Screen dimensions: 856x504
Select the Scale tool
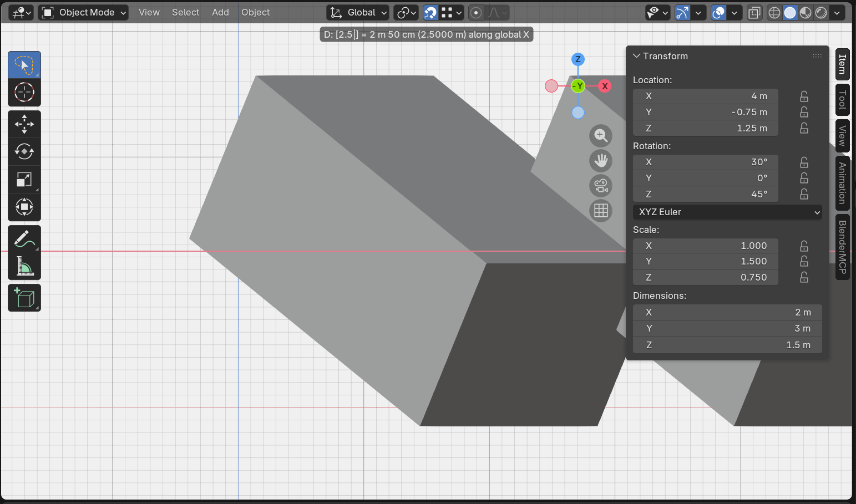tap(24, 179)
